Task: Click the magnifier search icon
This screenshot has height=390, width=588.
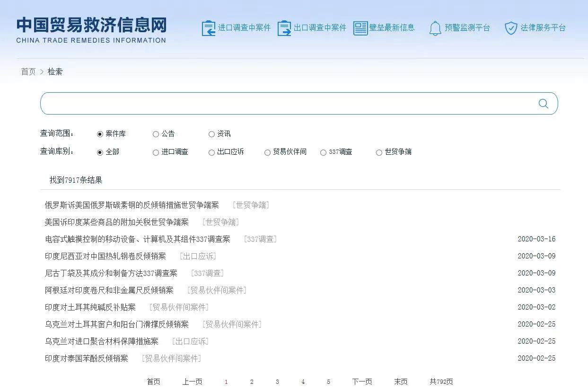Action: 543,104
